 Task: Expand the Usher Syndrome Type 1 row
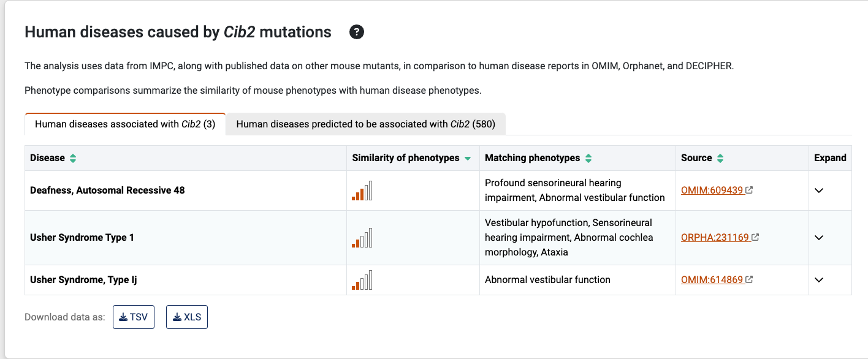tap(819, 238)
